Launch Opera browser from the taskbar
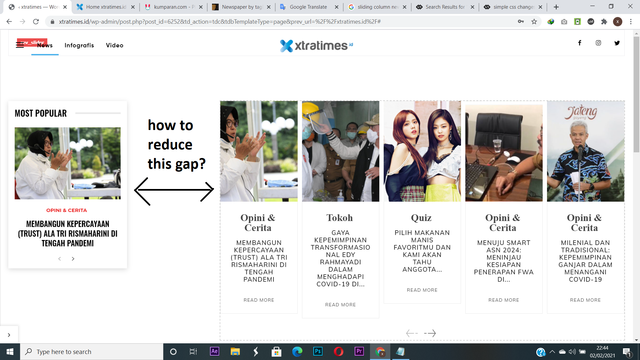This screenshot has height=360, width=640. click(338, 351)
